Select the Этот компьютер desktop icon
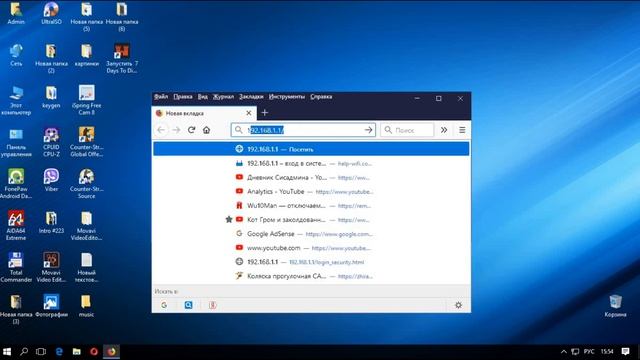 pos(16,100)
